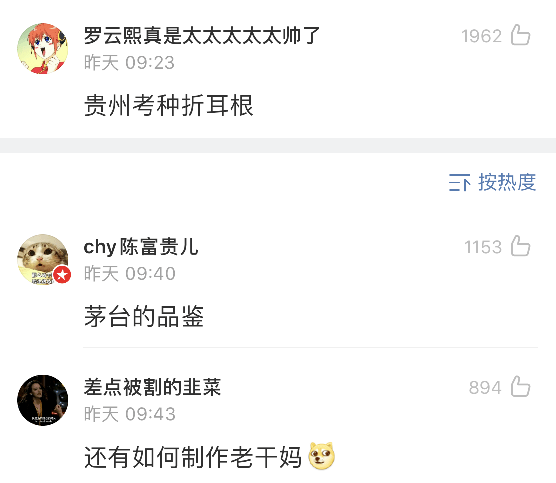Select the comment text 茅台的品鉴
The width and height of the screenshot is (556, 483).
[x=144, y=316]
